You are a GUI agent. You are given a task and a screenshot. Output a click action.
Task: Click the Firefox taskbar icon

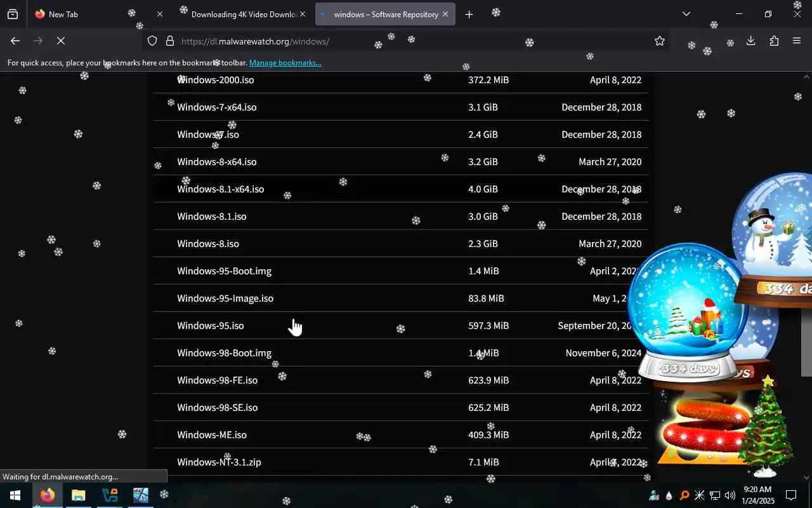click(x=47, y=495)
